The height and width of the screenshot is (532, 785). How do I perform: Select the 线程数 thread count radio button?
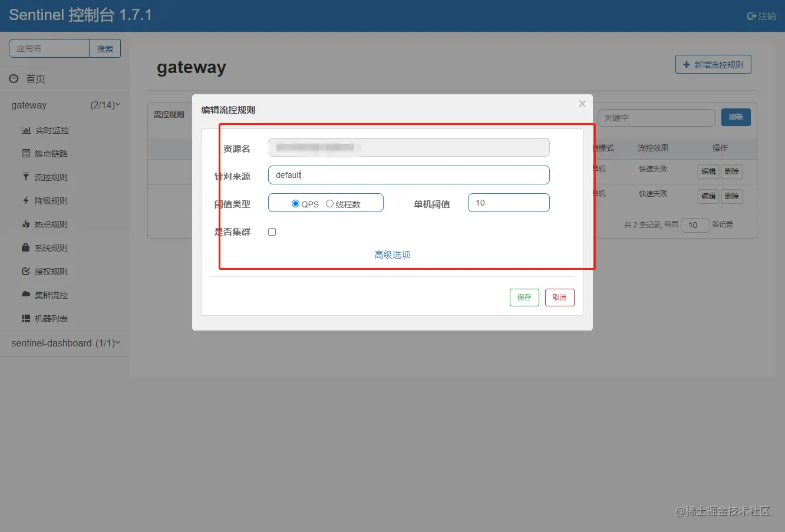pyautogui.click(x=330, y=203)
